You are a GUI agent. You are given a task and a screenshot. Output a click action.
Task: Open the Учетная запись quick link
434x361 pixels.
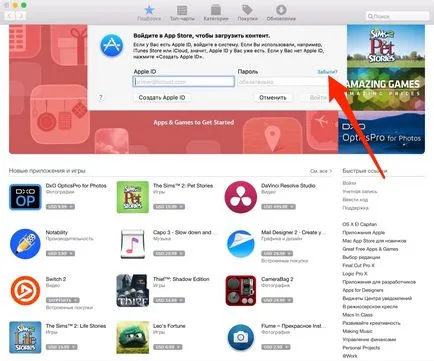tap(360, 192)
